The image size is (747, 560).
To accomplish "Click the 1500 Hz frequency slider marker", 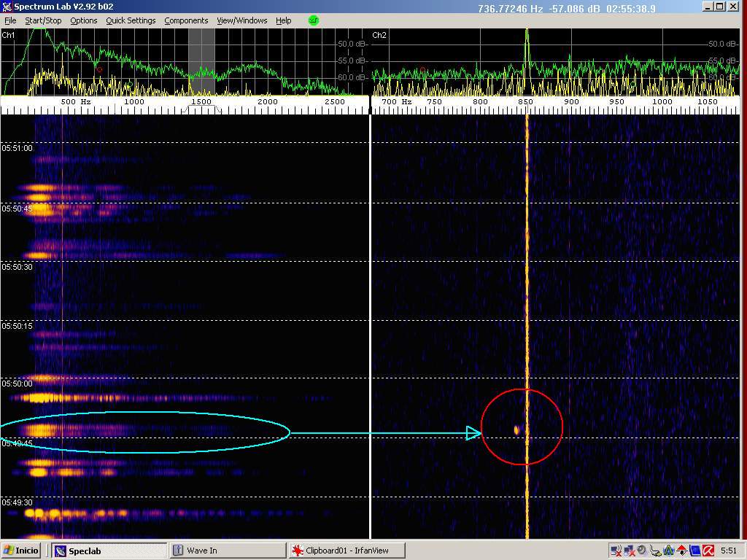I will point(201,102).
